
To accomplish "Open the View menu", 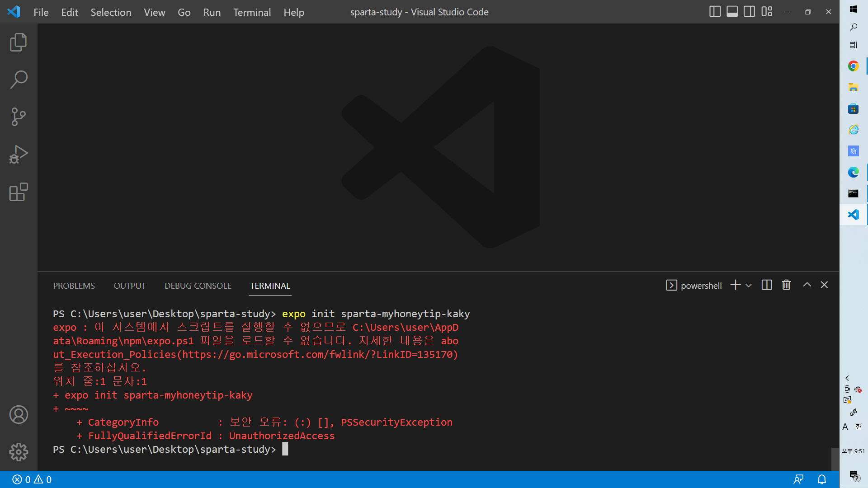I will (x=155, y=12).
